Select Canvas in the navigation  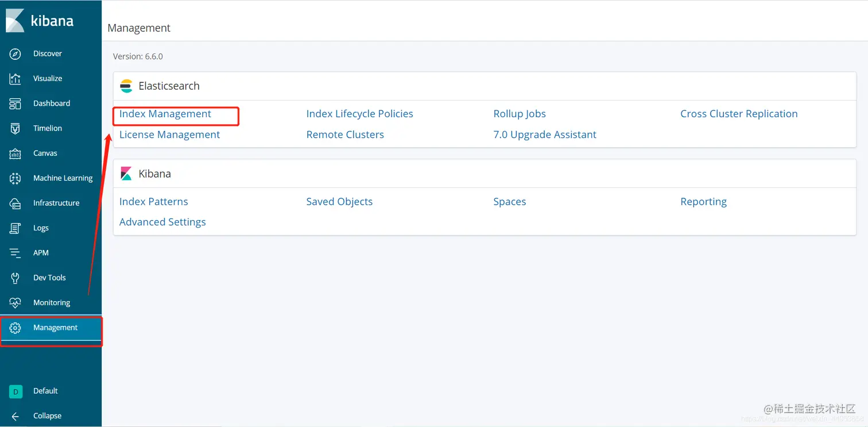point(45,153)
